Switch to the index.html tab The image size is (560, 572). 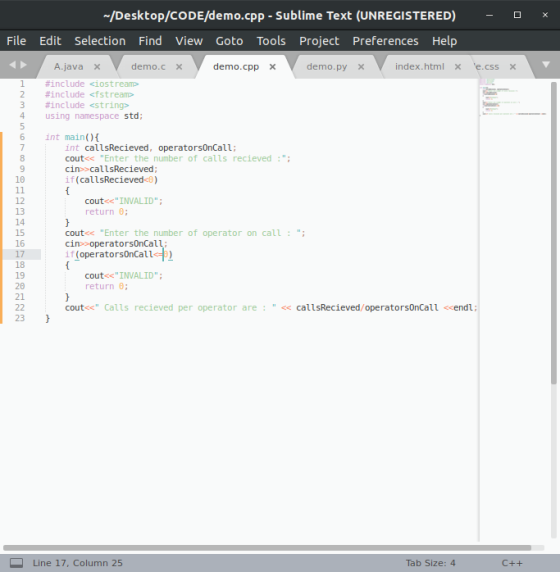click(420, 67)
